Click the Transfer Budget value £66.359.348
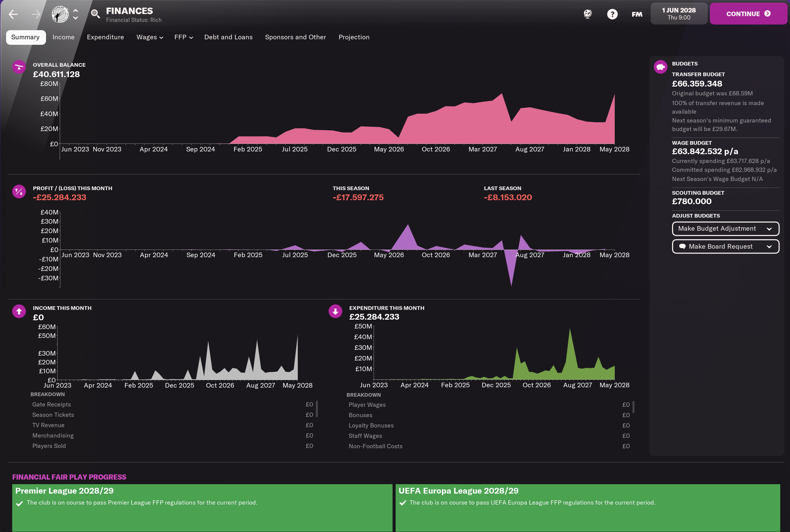The image size is (790, 532). click(x=697, y=83)
